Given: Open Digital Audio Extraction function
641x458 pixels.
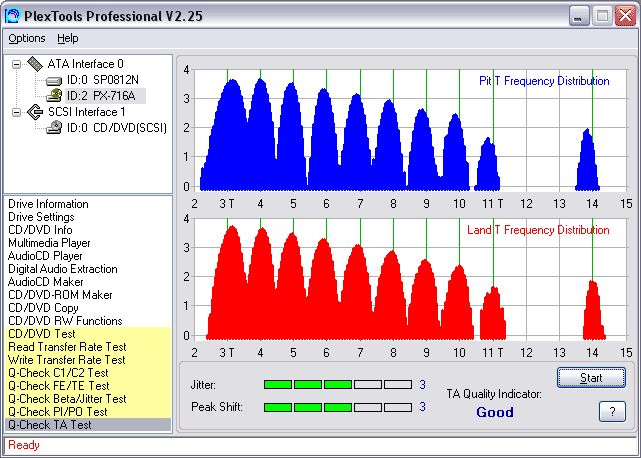Looking at the screenshot, I should coord(63,269).
